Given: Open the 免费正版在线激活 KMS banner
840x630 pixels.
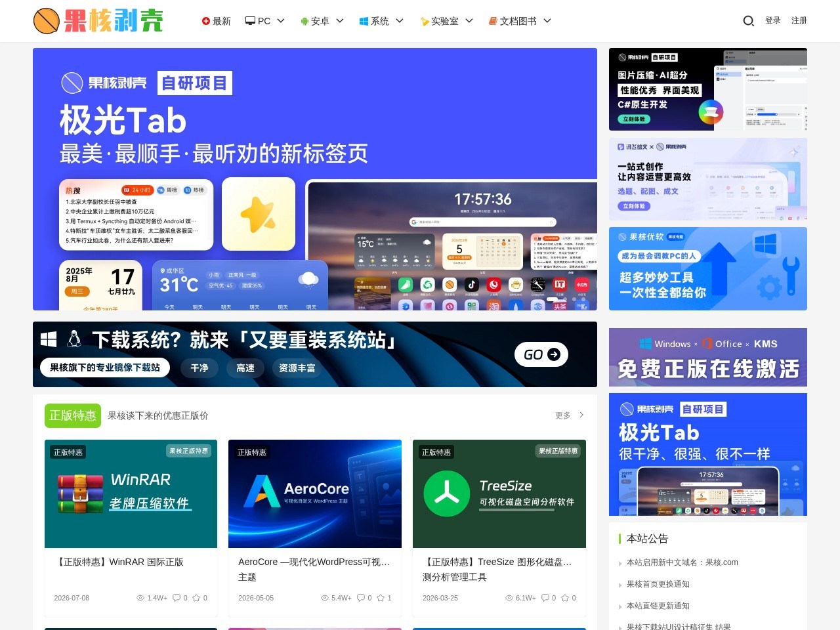Looking at the screenshot, I should pyautogui.click(x=708, y=358).
